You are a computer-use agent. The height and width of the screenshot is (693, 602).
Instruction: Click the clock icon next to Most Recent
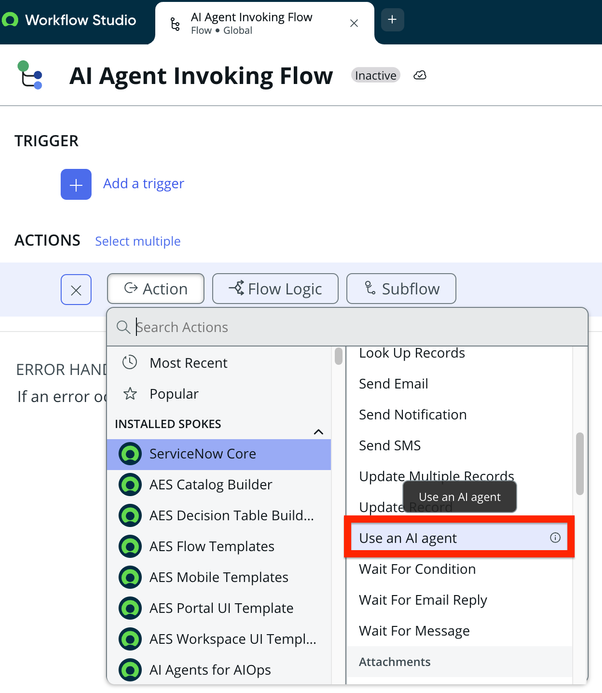130,362
